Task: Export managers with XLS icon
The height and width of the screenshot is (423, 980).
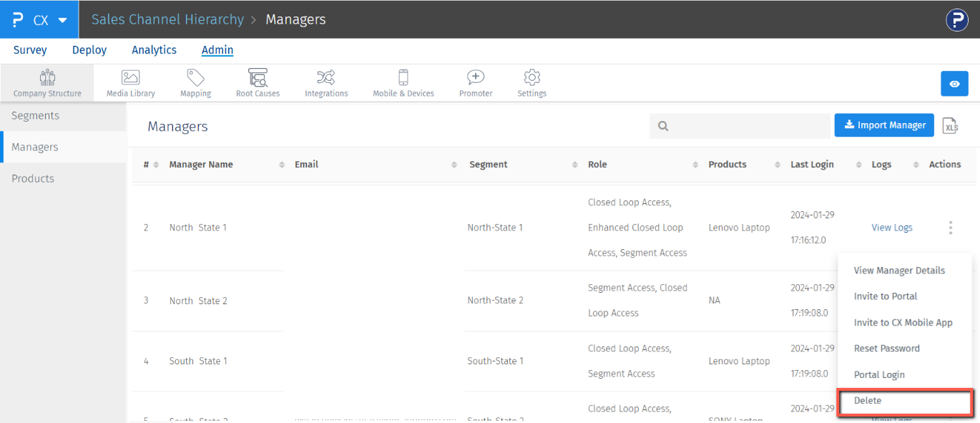Action: (950, 126)
